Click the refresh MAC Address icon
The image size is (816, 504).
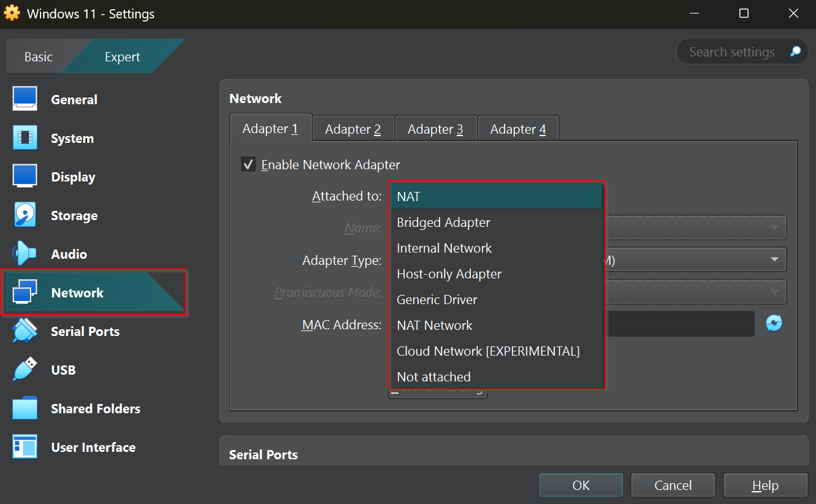pyautogui.click(x=774, y=323)
